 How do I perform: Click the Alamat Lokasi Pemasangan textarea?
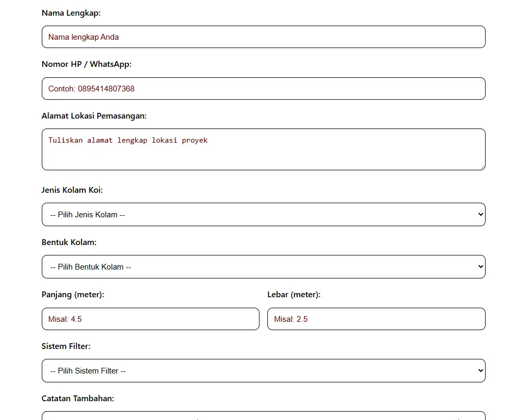[x=263, y=149]
